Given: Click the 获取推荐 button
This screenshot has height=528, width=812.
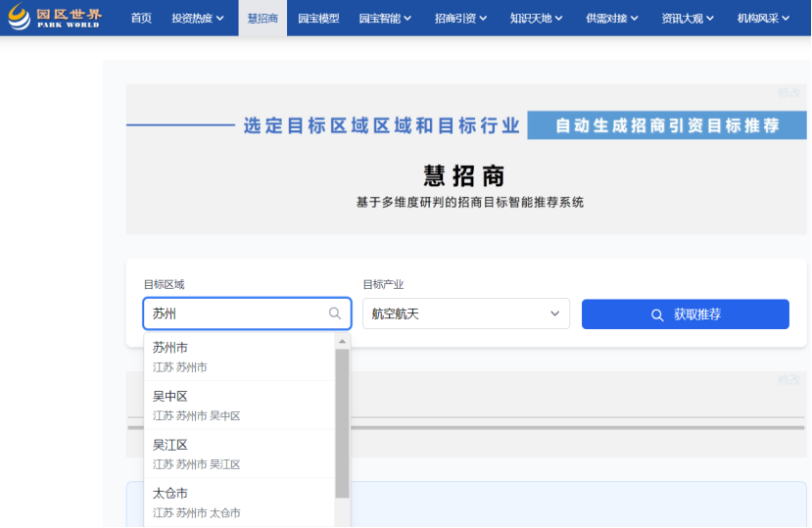Looking at the screenshot, I should coord(685,314).
